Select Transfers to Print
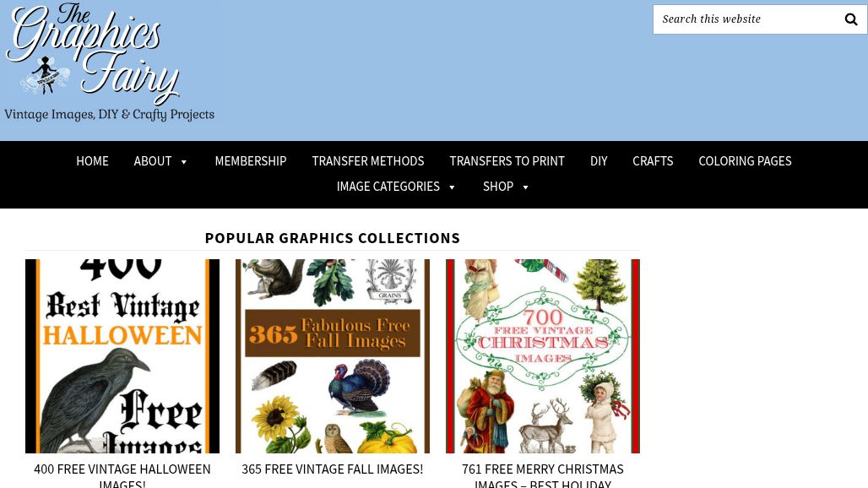This screenshot has height=488, width=868. pos(507,161)
